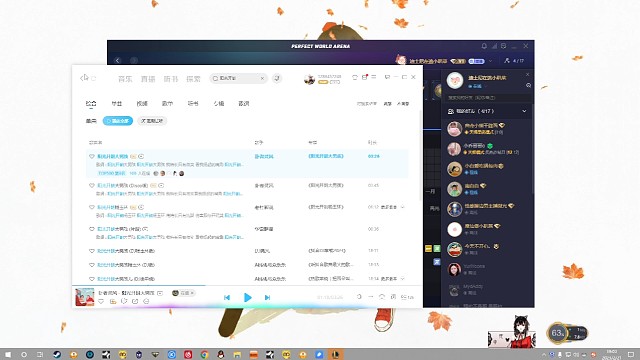The width and height of the screenshot is (640, 360).
Task: Open the lyrics icon in the player bar
Action: coord(393,297)
